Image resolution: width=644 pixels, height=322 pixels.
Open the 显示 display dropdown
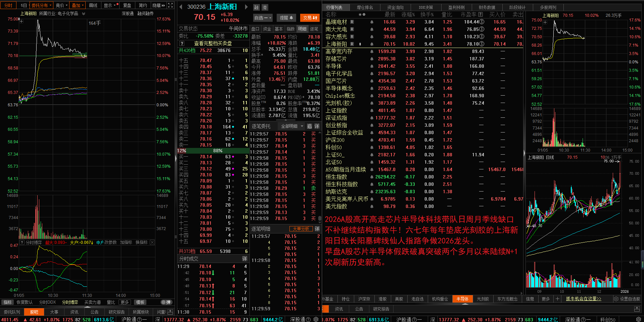109,5
